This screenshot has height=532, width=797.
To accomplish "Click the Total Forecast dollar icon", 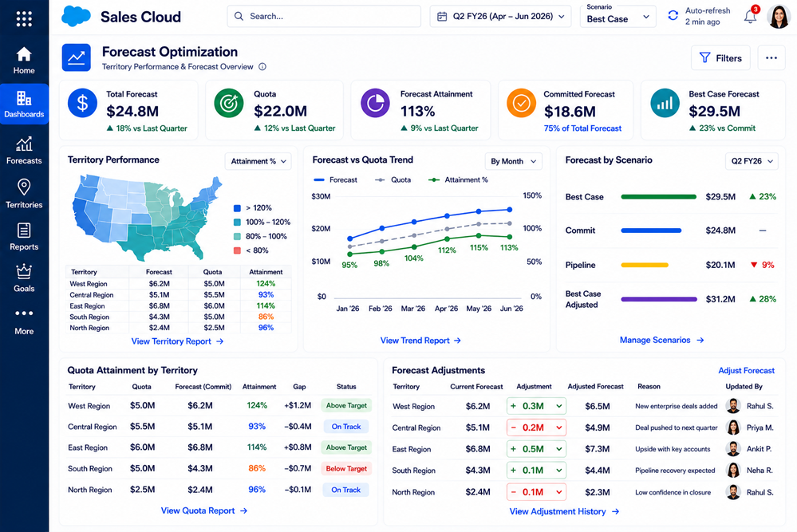I will point(82,103).
